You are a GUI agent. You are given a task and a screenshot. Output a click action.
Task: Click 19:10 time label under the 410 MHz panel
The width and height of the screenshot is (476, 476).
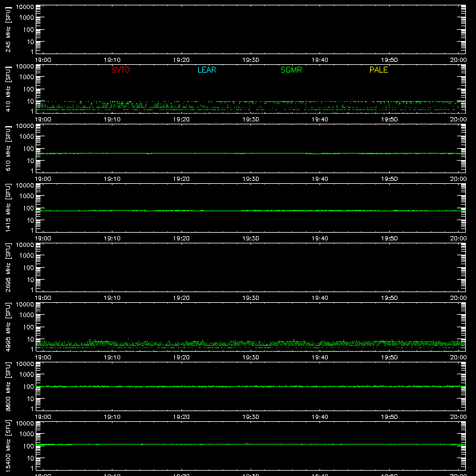tap(112, 120)
